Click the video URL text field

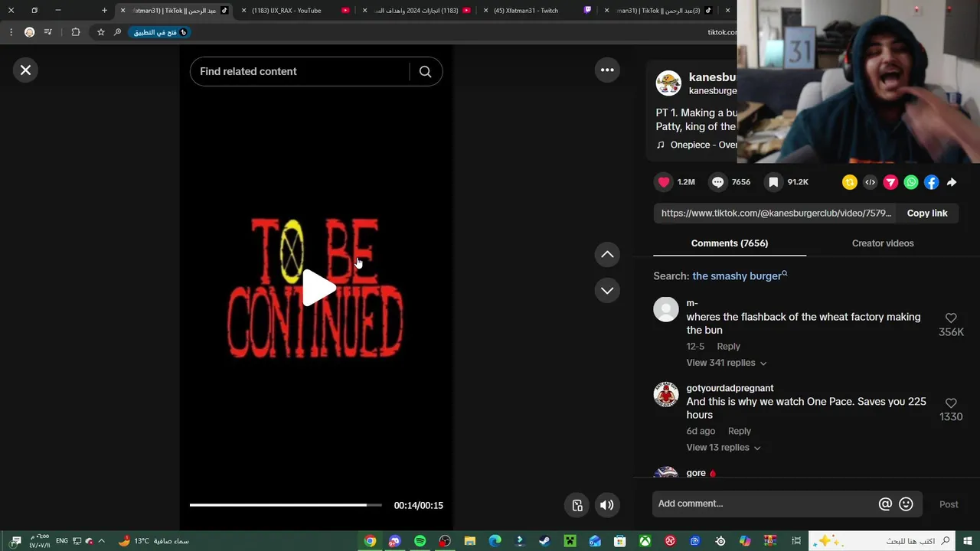point(776,214)
